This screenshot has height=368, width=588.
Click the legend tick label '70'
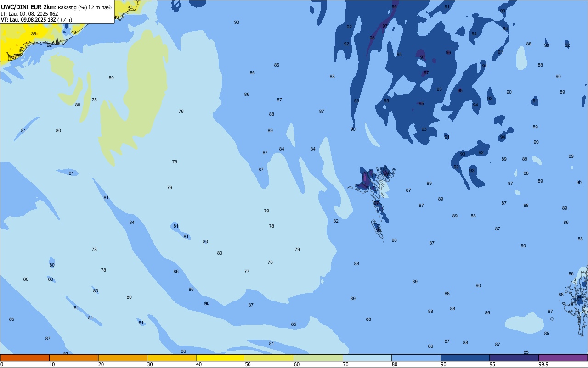pyautogui.click(x=345, y=364)
